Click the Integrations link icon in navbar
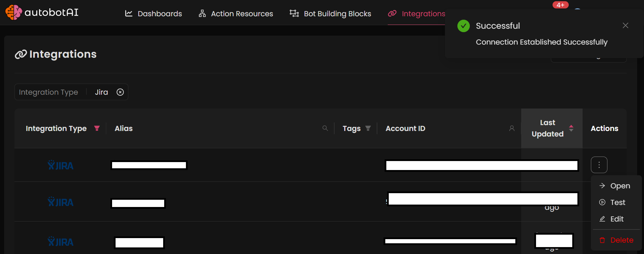This screenshot has width=644, height=254. 392,13
